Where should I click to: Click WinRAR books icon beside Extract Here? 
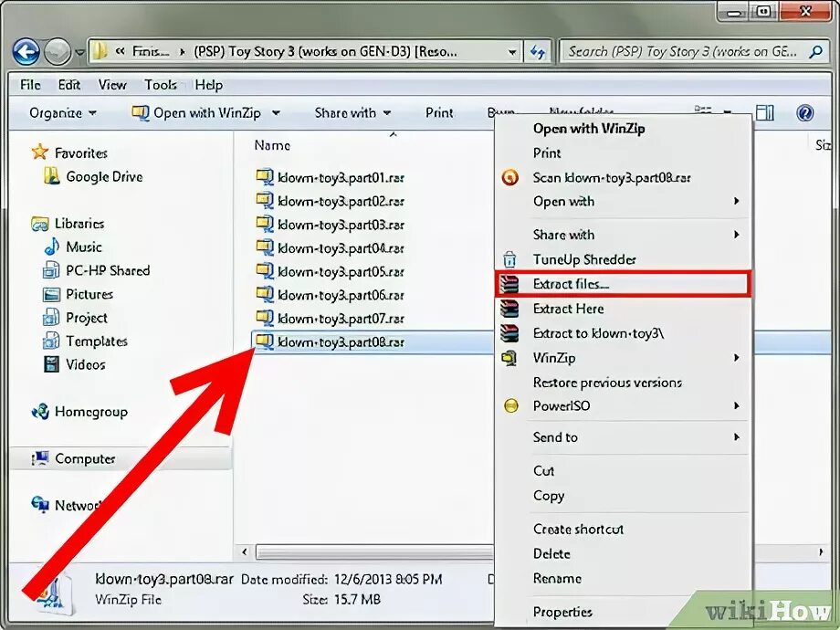click(x=509, y=309)
